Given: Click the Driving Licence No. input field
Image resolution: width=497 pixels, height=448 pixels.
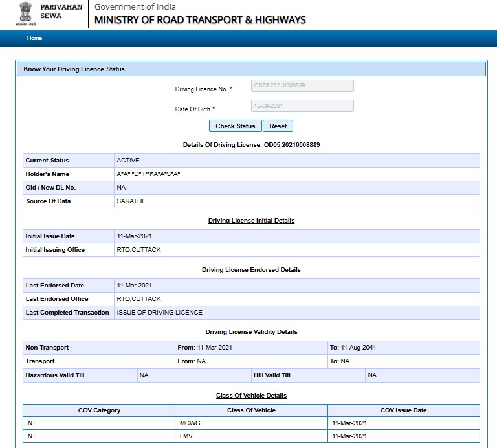Looking at the screenshot, I should point(302,86).
